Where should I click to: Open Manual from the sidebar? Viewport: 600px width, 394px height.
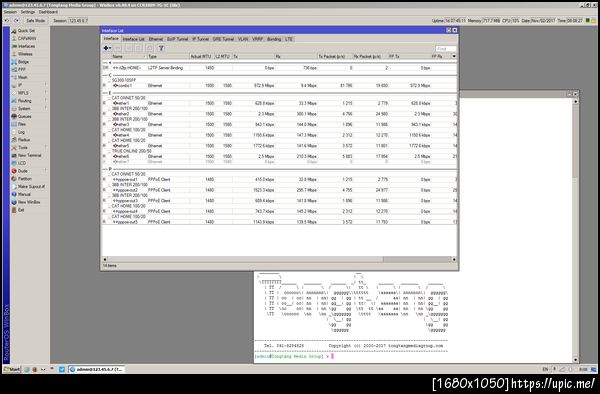coord(24,194)
